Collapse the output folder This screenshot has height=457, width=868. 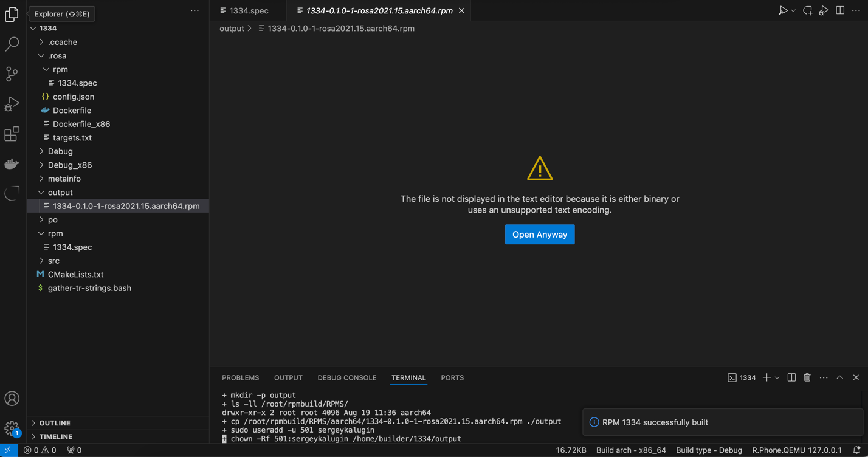tap(60, 192)
